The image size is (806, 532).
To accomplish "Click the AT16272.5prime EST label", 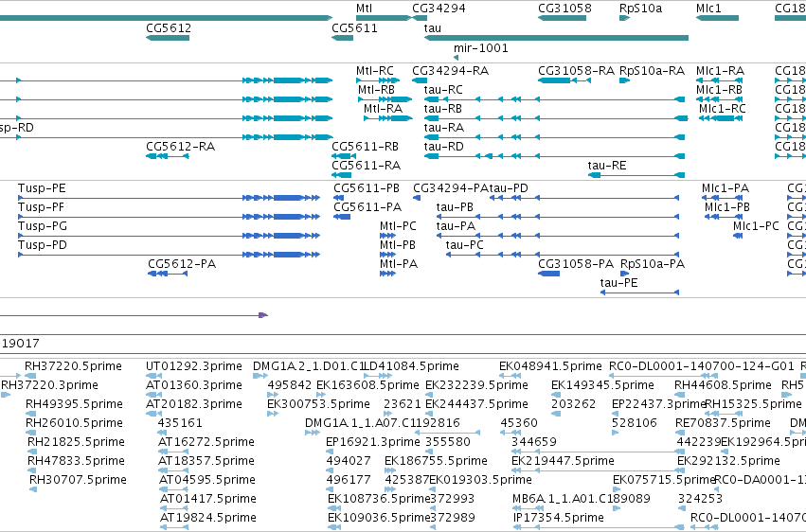I will tap(206, 442).
